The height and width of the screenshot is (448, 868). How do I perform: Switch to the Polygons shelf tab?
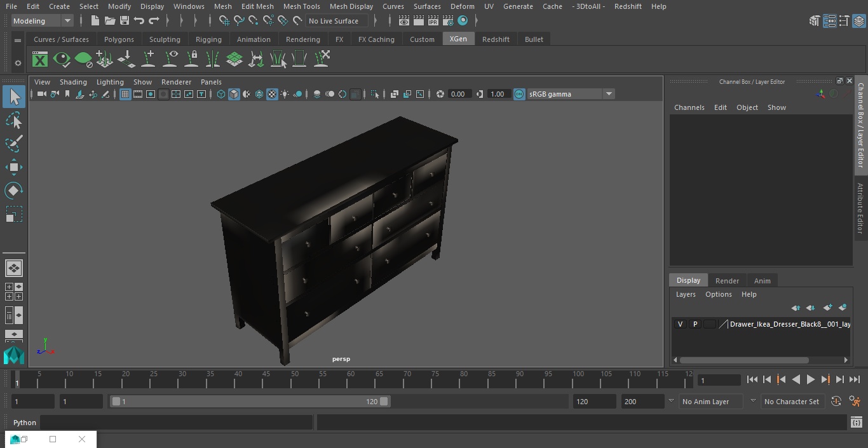pyautogui.click(x=119, y=39)
